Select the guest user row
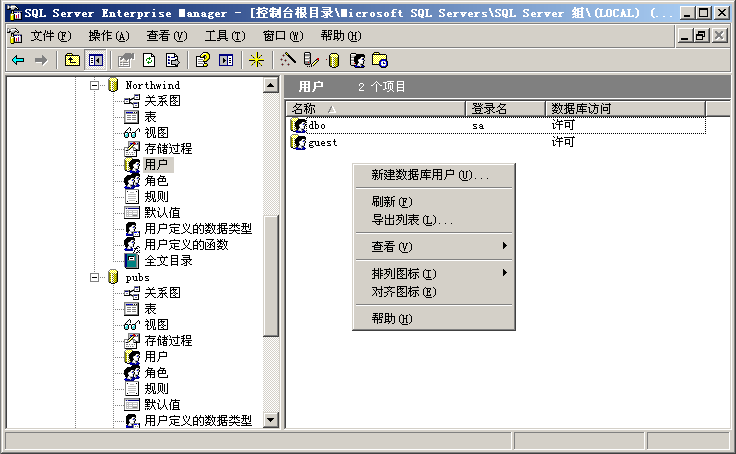Image resolution: width=736 pixels, height=454 pixels. click(497, 142)
